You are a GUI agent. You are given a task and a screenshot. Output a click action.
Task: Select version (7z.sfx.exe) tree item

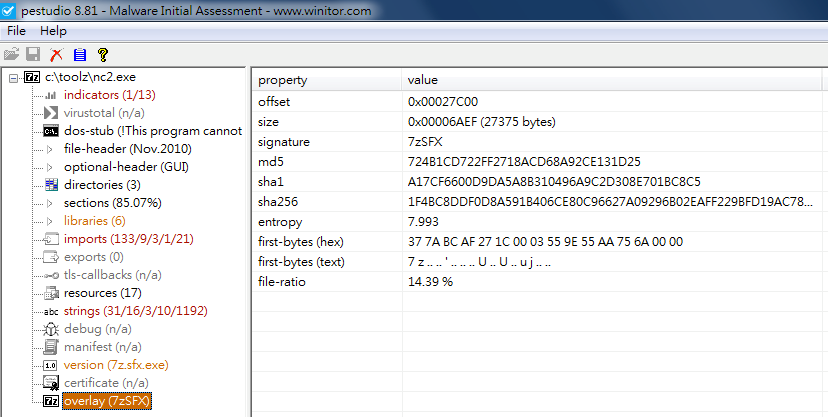point(116,365)
